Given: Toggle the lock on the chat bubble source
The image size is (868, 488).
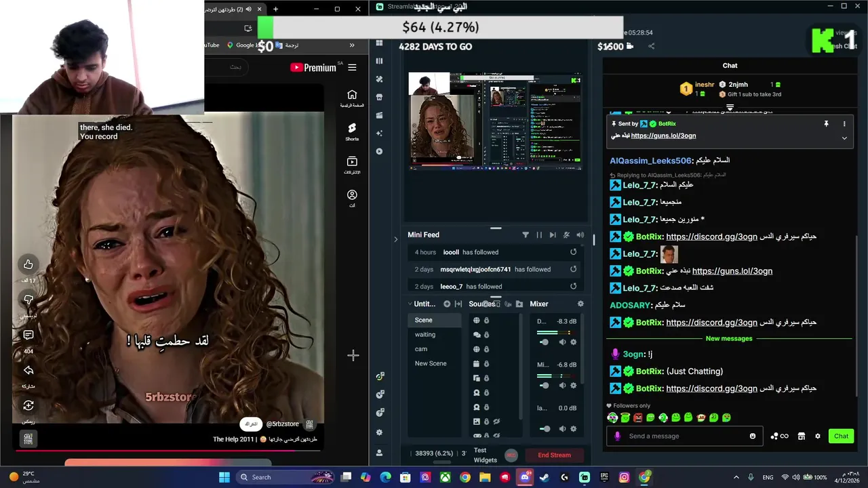Looking at the screenshot, I should (x=486, y=335).
